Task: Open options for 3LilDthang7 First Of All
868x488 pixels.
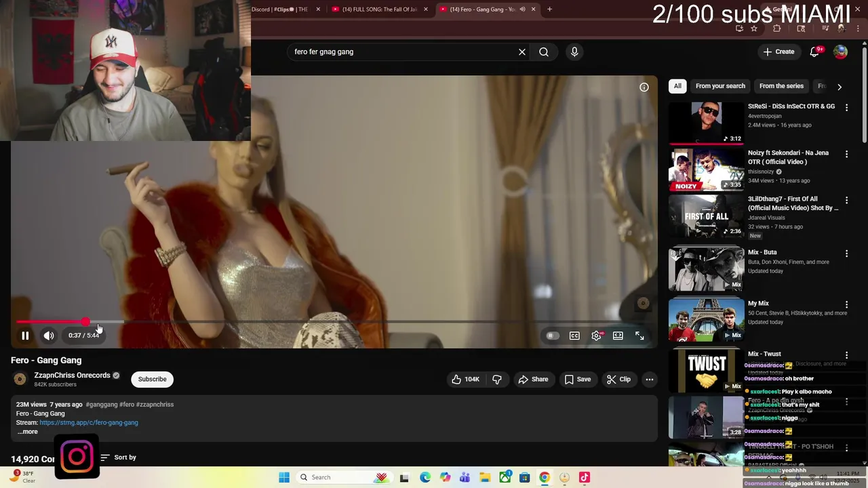Action: coord(846,200)
